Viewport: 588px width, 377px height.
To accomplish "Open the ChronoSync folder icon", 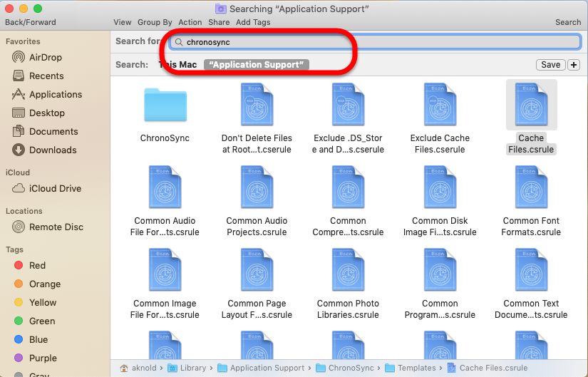I will click(165, 105).
